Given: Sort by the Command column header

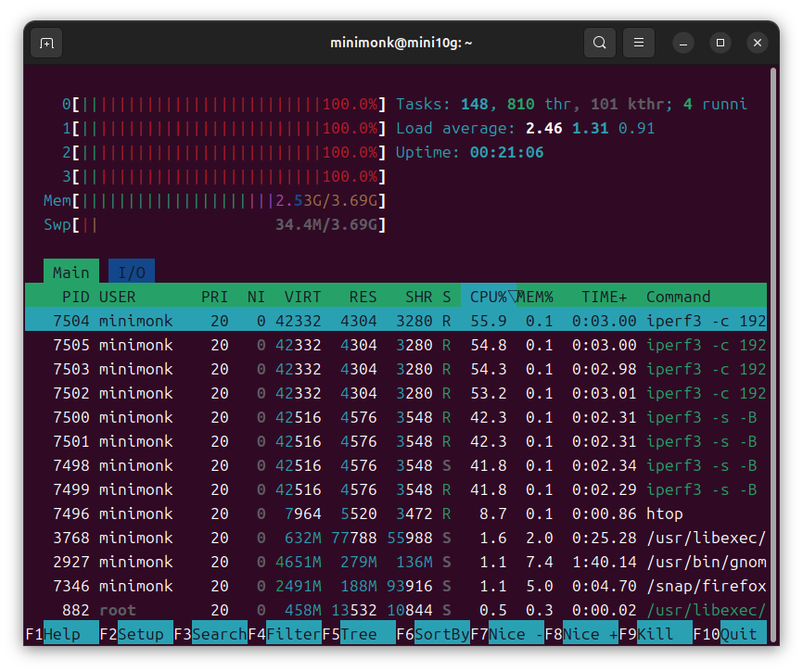Looking at the screenshot, I should click(x=678, y=297).
